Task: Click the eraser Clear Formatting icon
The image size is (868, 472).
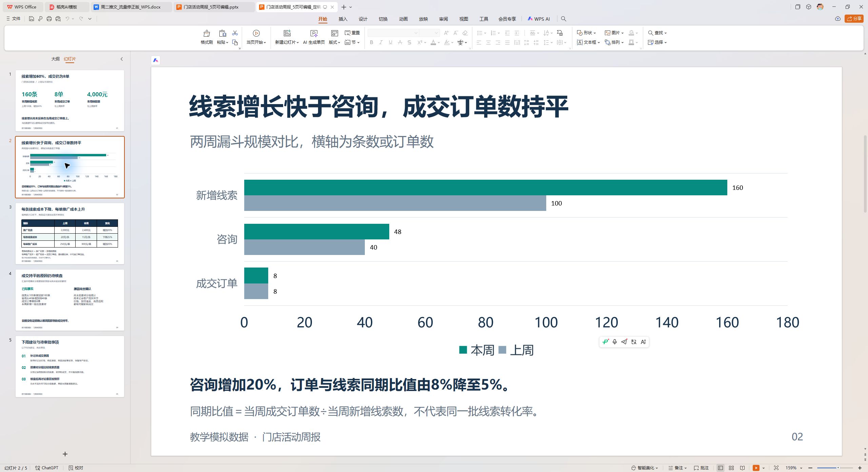Action: coord(465,33)
